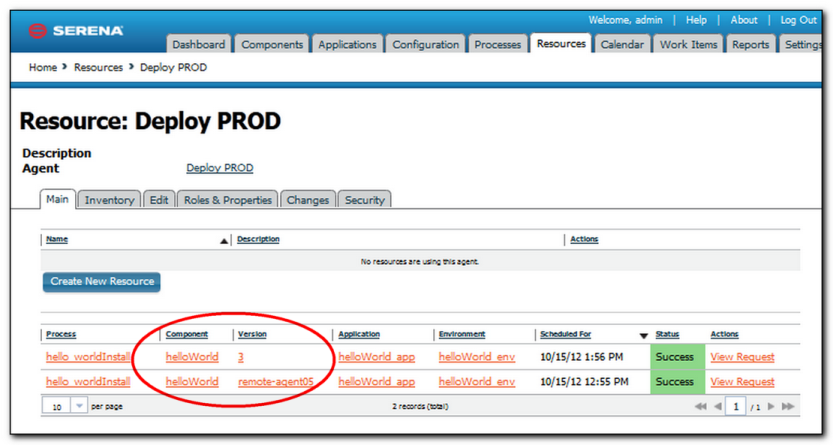Open helloWorld_env in 1:56 PM row
Image resolution: width=833 pixels, height=445 pixels.
(477, 357)
